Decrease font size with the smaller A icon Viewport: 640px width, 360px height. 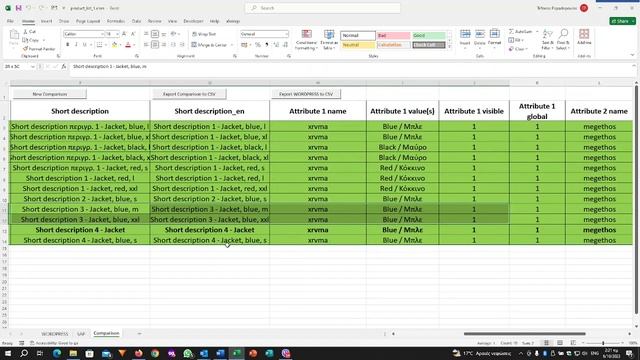click(133, 34)
